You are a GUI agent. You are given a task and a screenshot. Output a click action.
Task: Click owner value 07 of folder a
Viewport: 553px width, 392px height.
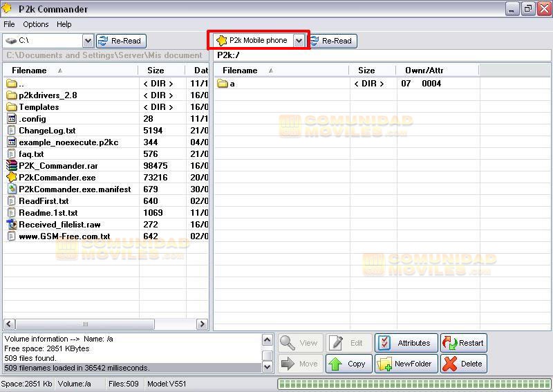(406, 84)
